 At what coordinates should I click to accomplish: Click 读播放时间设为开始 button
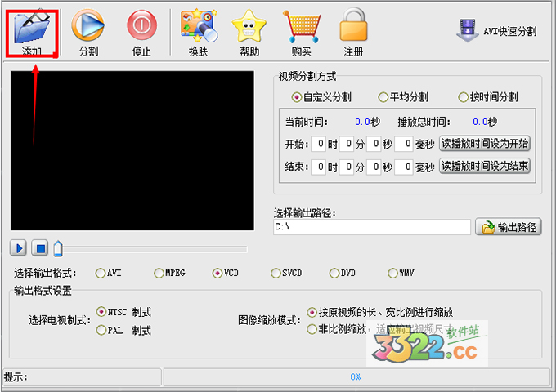(x=485, y=144)
